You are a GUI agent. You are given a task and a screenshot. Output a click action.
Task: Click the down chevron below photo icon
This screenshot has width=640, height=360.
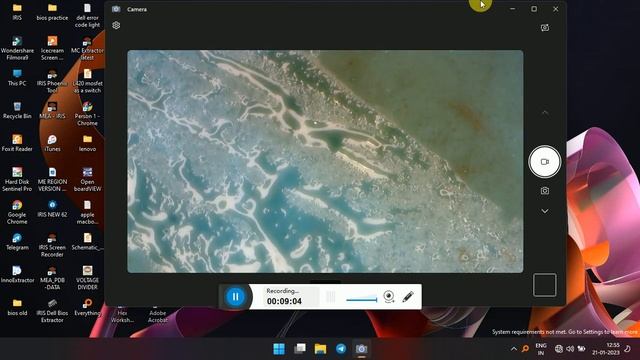[x=544, y=211]
